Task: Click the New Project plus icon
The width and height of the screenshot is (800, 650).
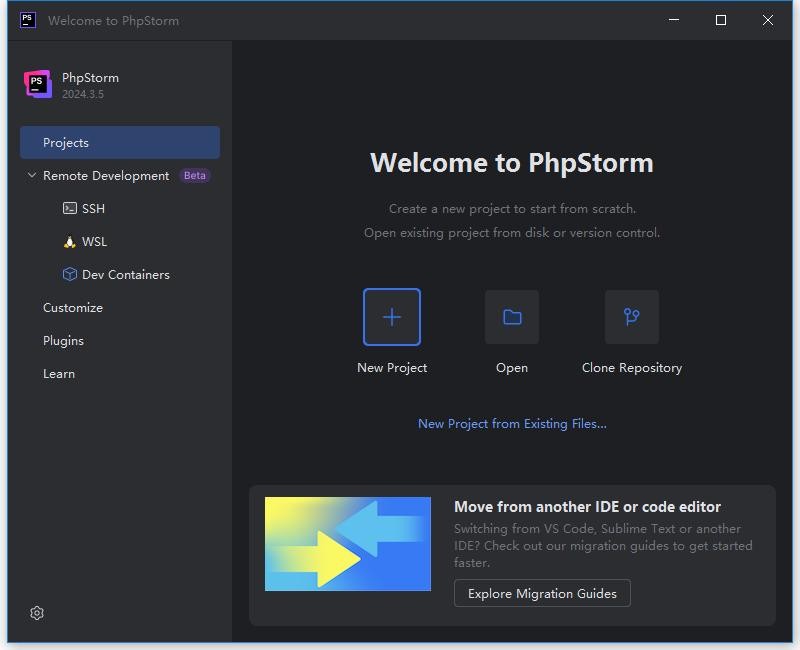Action: [392, 317]
